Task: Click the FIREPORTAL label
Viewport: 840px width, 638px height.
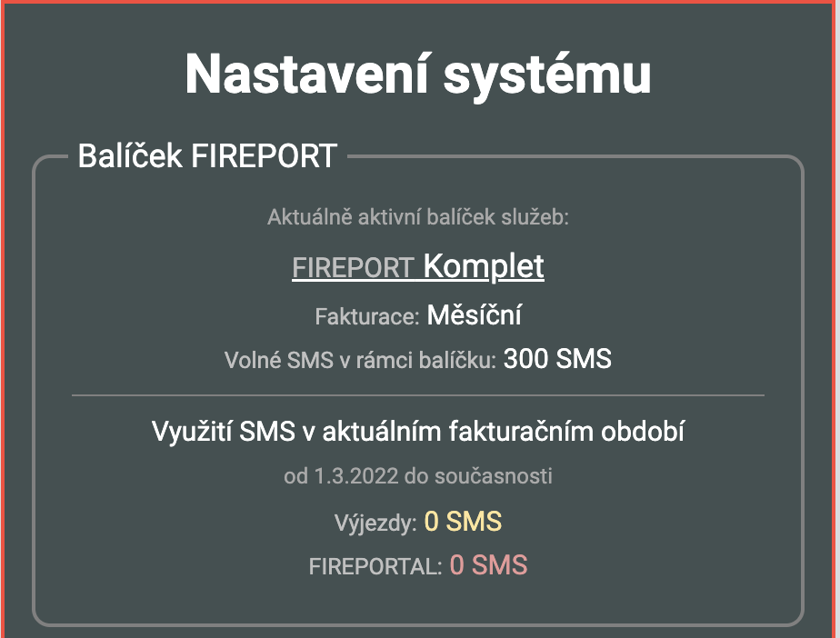Action: click(x=375, y=567)
